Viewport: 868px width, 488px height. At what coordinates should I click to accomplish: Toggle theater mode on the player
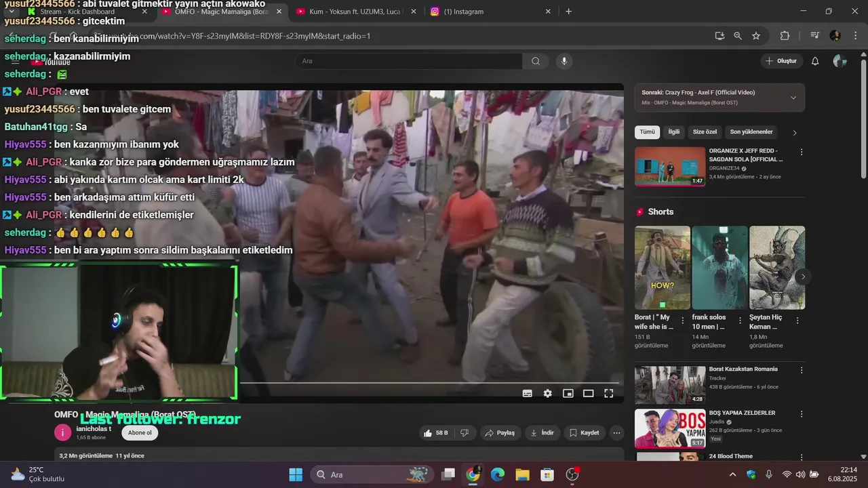[589, 393]
